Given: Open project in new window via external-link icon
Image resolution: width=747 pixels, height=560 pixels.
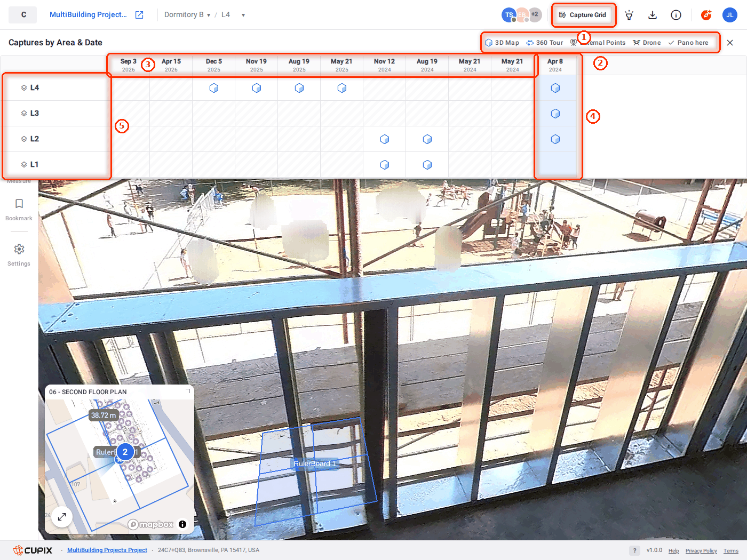Looking at the screenshot, I should (139, 15).
